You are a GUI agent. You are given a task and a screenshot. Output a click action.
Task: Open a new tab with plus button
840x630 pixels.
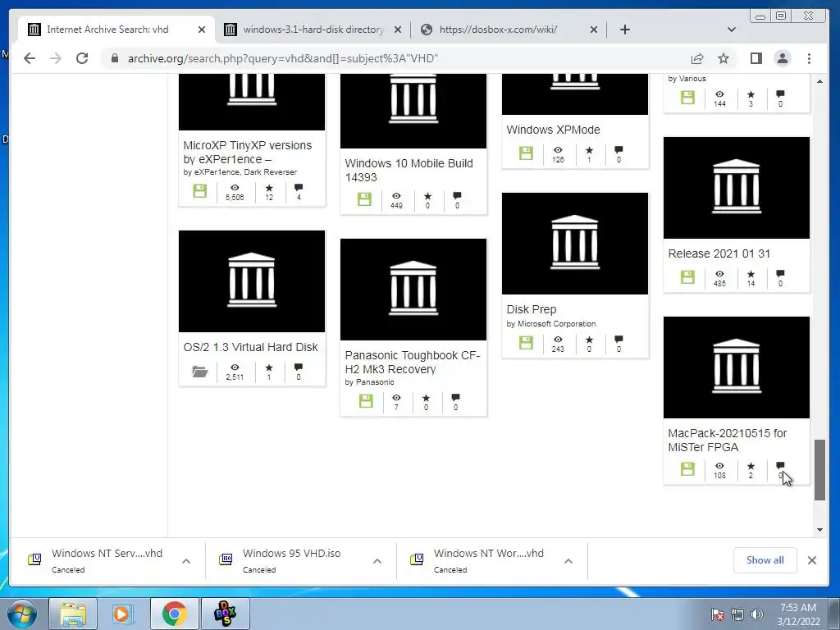pyautogui.click(x=624, y=30)
